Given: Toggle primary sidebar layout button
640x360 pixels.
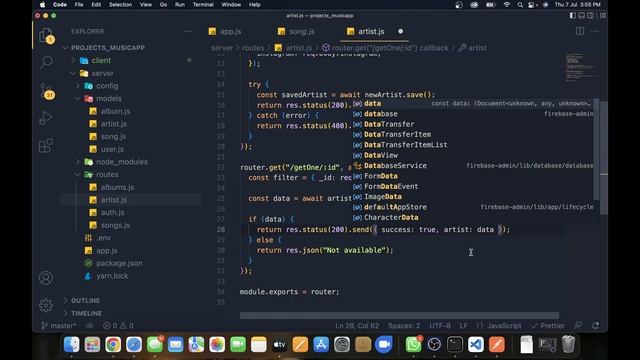Looking at the screenshot, I should point(573,16).
